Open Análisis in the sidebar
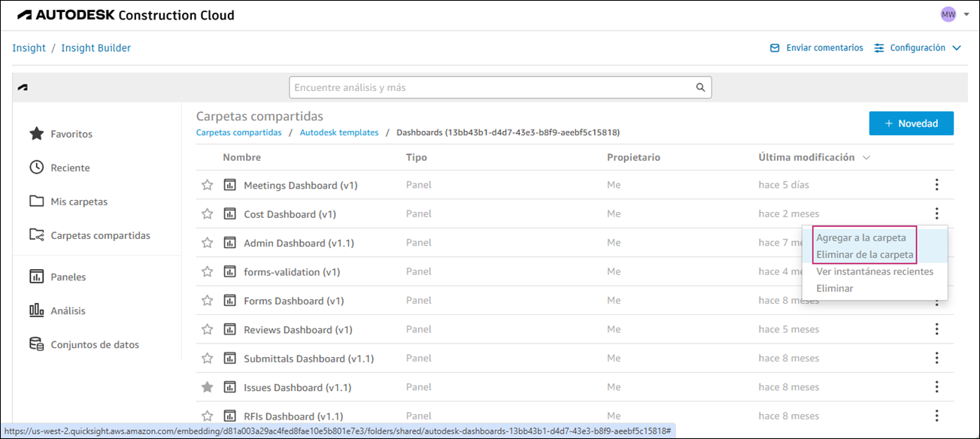The height and width of the screenshot is (439, 980). 68,310
